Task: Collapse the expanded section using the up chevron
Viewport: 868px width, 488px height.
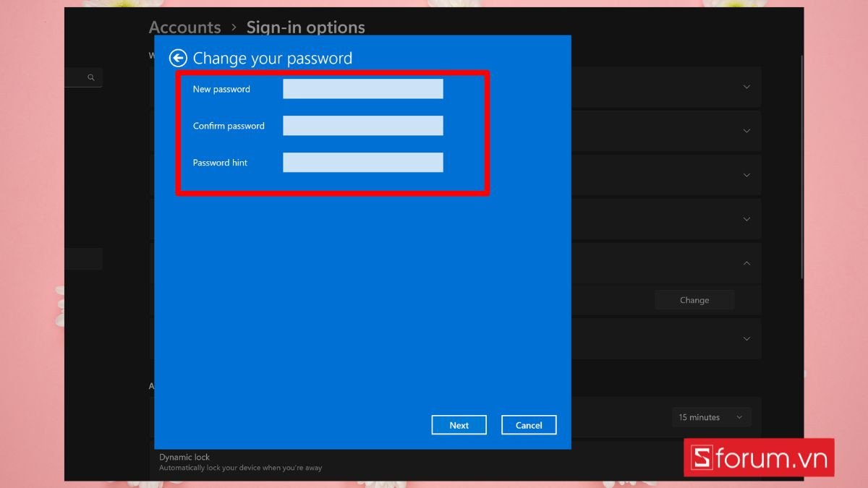Action: click(x=746, y=263)
